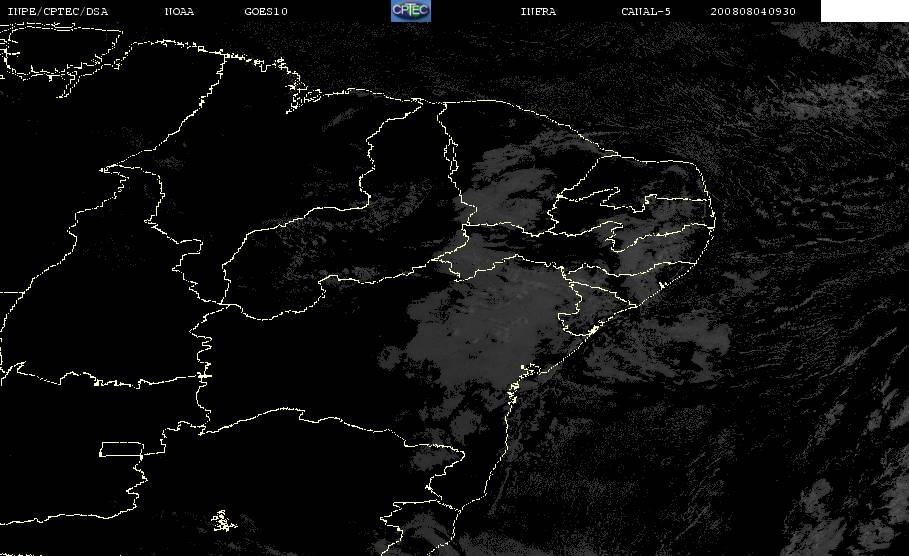Viewport: 909px width, 556px height.
Task: Click the INFRA channel type label
Action: [538, 11]
